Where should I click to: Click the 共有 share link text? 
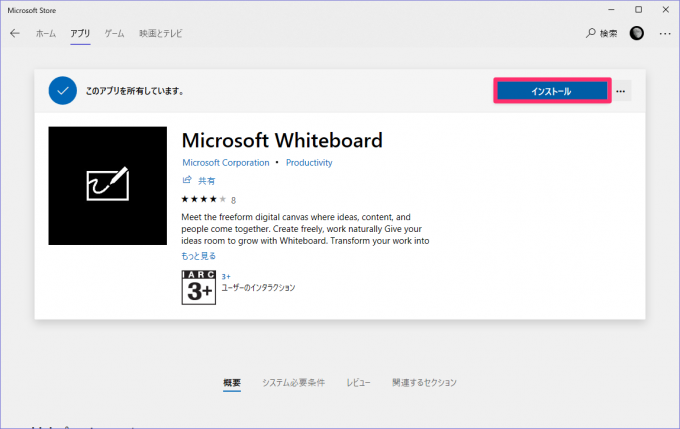(206, 181)
